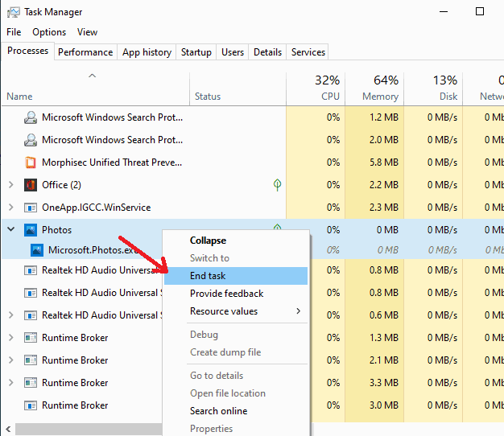This screenshot has height=436, width=504.
Task: Expand the OneApp.IGCC.WinService group
Action: point(11,207)
